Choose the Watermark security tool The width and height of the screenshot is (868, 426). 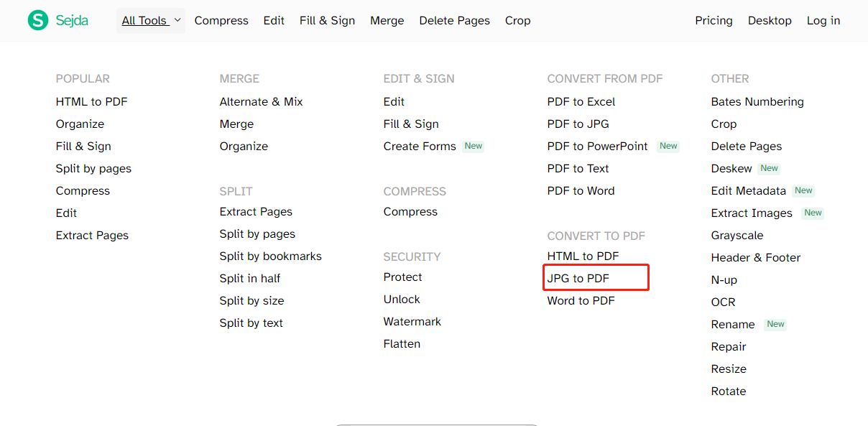(x=412, y=322)
